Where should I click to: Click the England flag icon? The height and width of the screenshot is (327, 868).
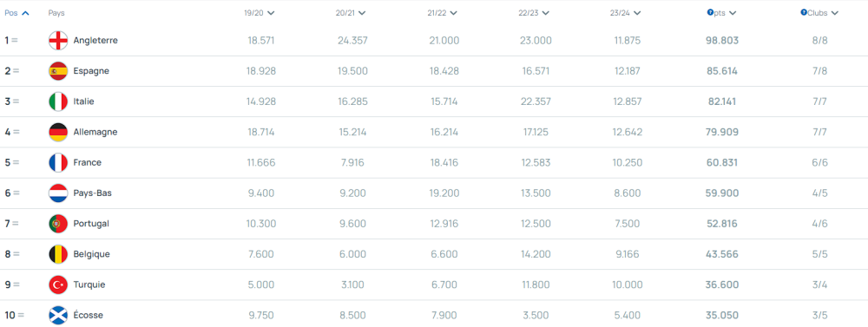(x=58, y=41)
